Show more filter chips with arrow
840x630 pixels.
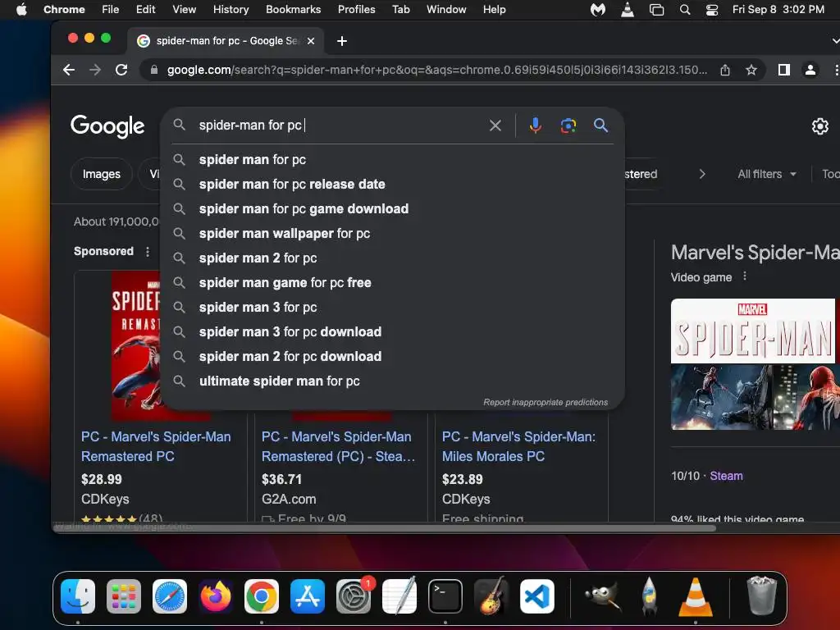[702, 174]
